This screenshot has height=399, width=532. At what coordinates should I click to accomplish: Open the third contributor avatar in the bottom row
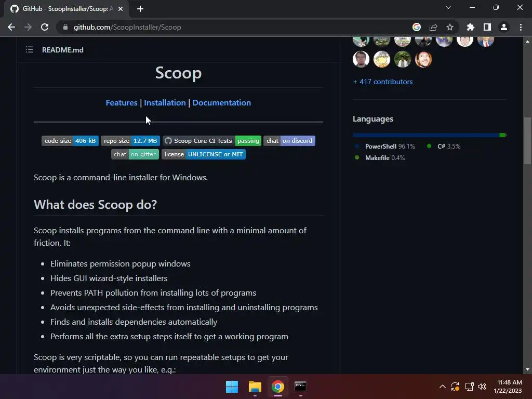point(403,59)
